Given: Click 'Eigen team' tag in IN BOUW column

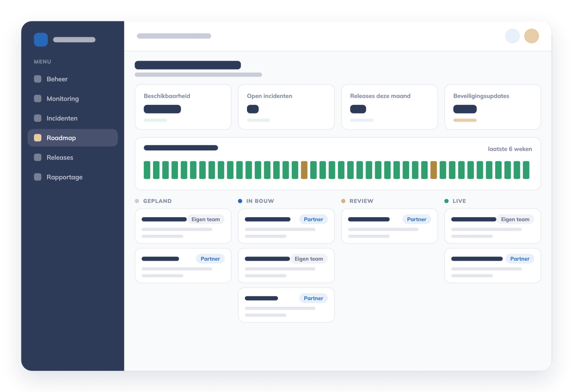Looking at the screenshot, I should tap(309, 259).
